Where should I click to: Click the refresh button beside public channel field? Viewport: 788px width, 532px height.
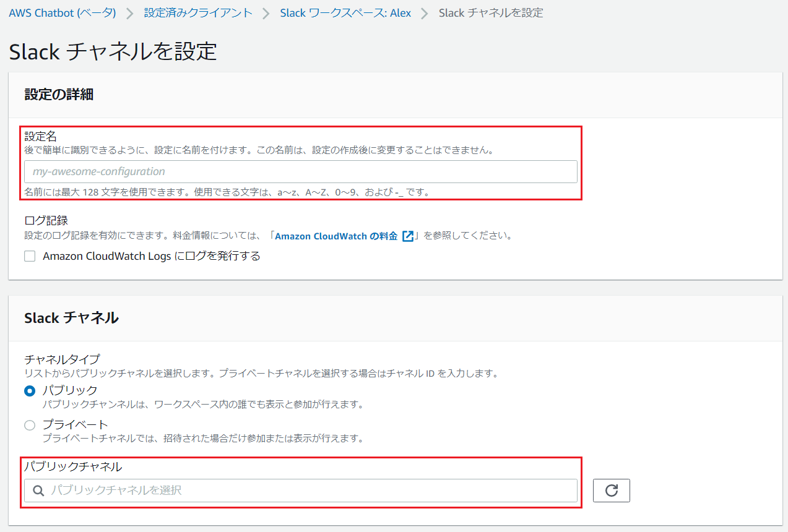(x=611, y=491)
